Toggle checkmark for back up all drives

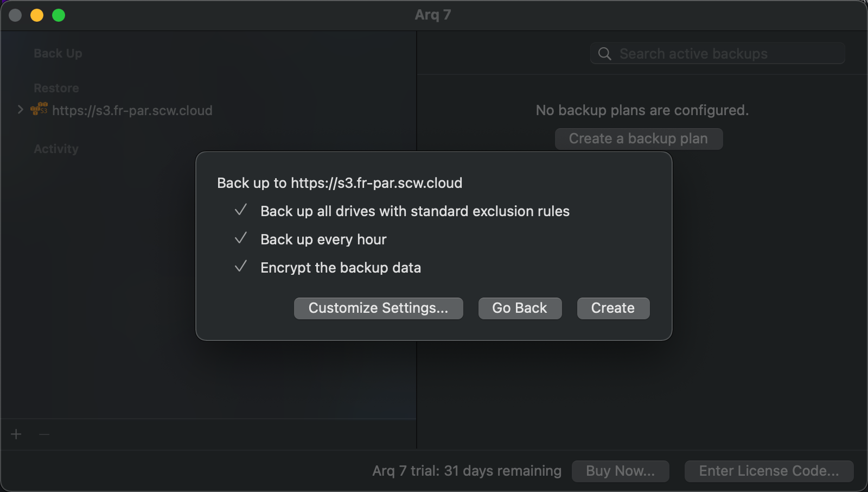[x=241, y=211]
